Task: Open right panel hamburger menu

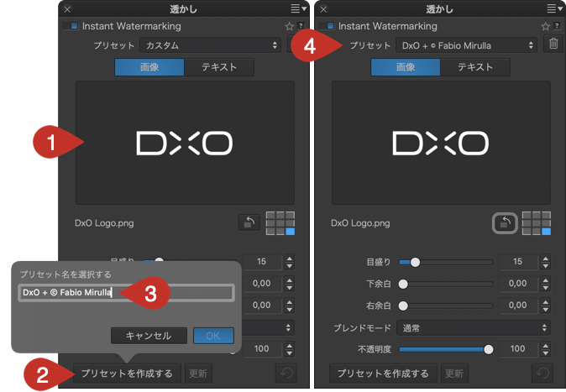Action: tap(554, 8)
